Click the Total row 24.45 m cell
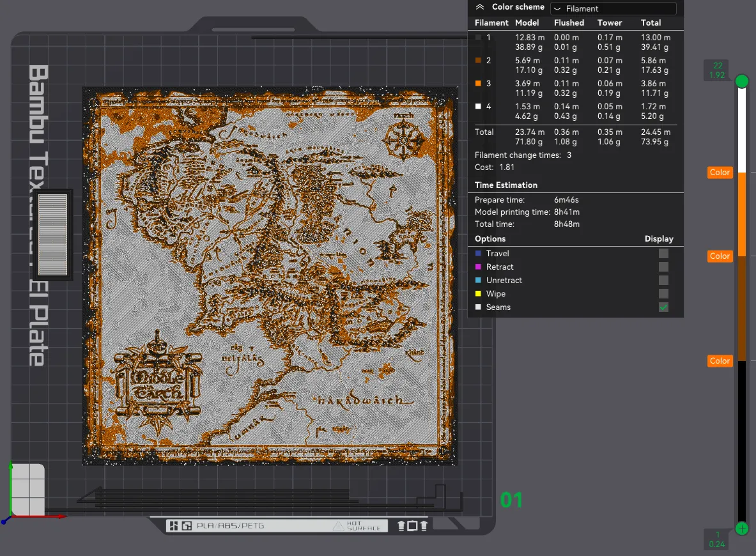Image resolution: width=756 pixels, height=556 pixels. (x=655, y=132)
